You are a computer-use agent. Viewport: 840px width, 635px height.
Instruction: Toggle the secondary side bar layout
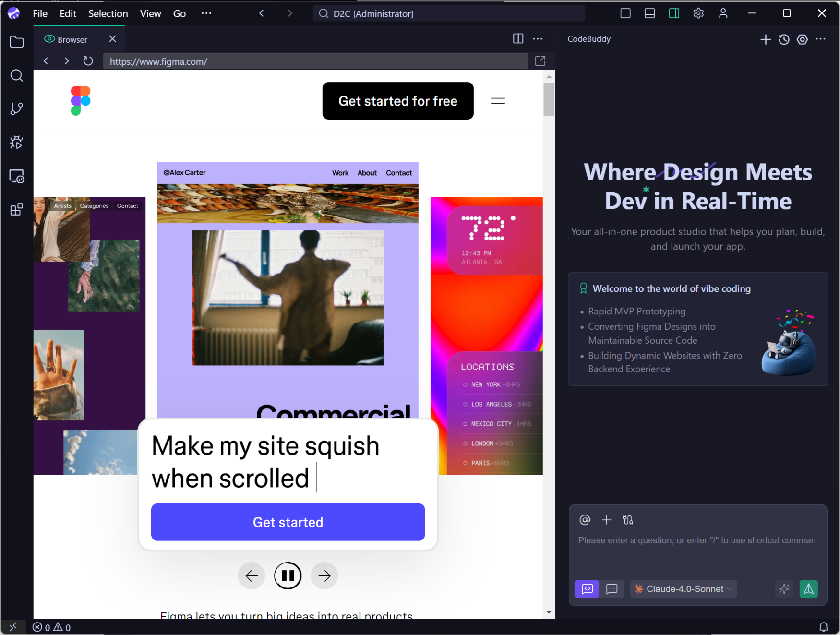click(674, 13)
